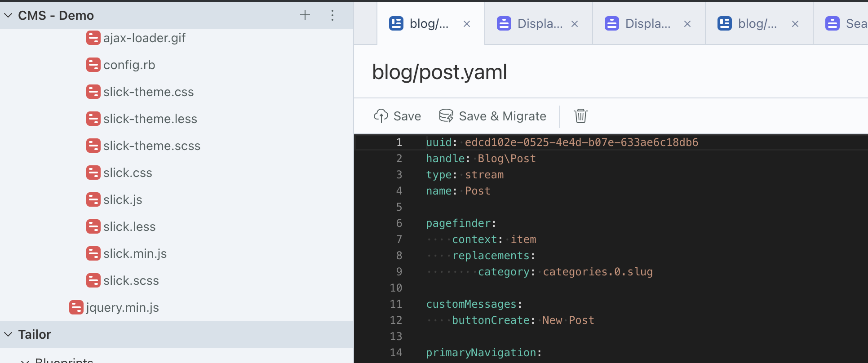868x363 pixels.
Task: Switch to the first Displa... tab
Action: pos(540,23)
